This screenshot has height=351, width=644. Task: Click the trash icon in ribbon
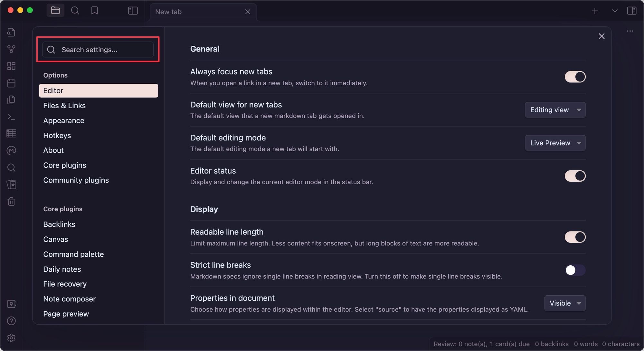tap(11, 202)
